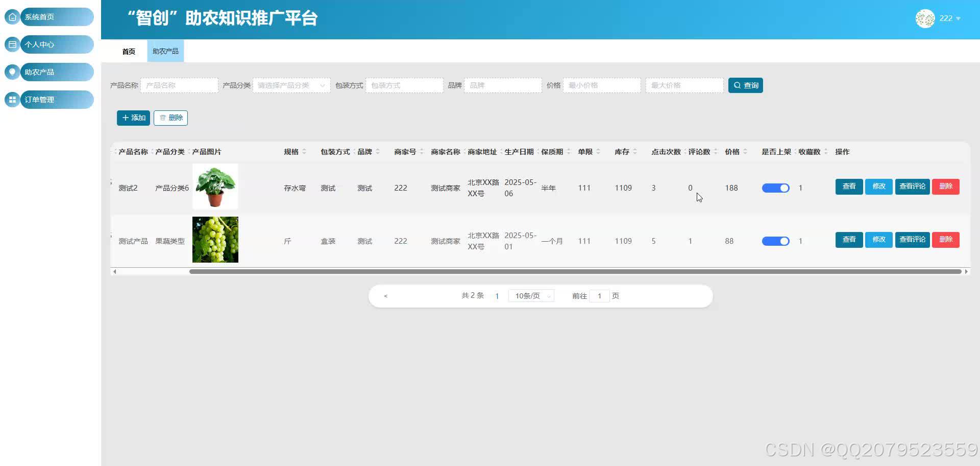Sort by 单限 column arrows
Screen dimensions: 980x466
tap(598, 152)
